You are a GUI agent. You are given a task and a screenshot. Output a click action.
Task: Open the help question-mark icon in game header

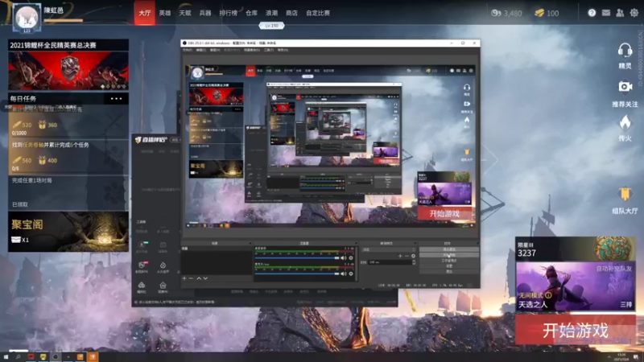pos(592,13)
